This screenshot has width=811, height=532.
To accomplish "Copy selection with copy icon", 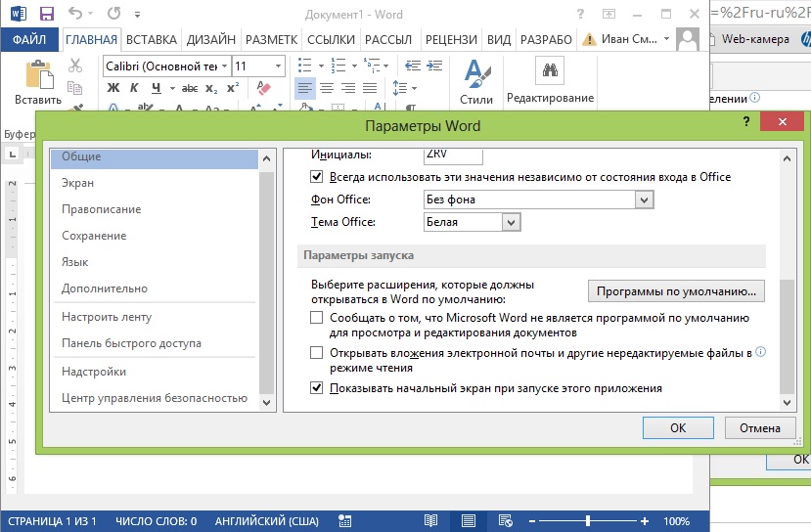I will 75,88.
